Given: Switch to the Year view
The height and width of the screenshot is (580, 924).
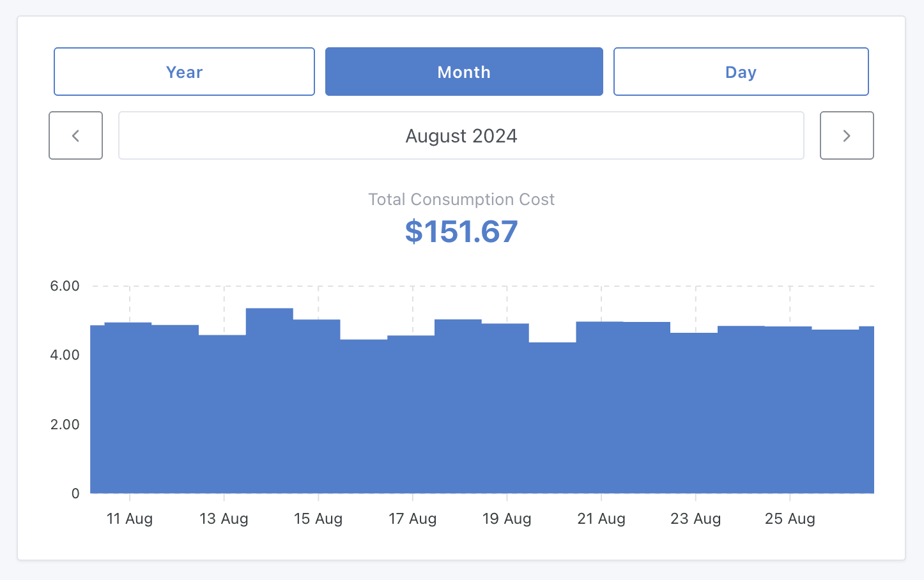Looking at the screenshot, I should (184, 72).
